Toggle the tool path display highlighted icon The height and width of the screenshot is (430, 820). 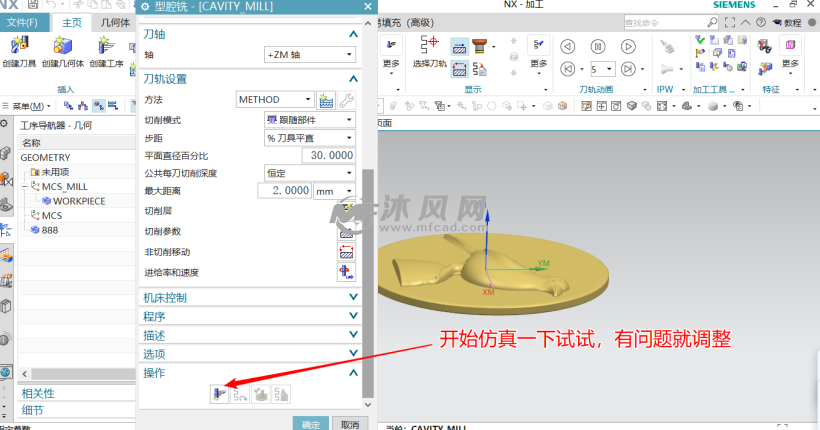coord(460,47)
